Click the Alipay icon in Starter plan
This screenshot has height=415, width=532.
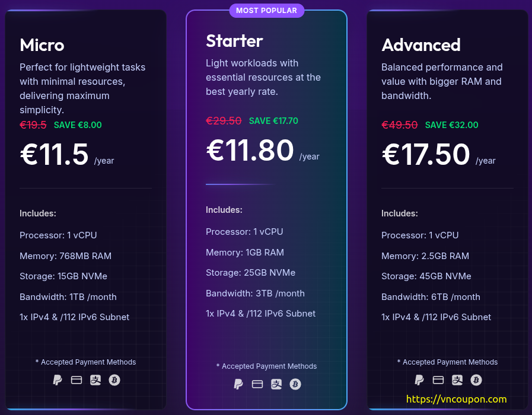tap(276, 384)
